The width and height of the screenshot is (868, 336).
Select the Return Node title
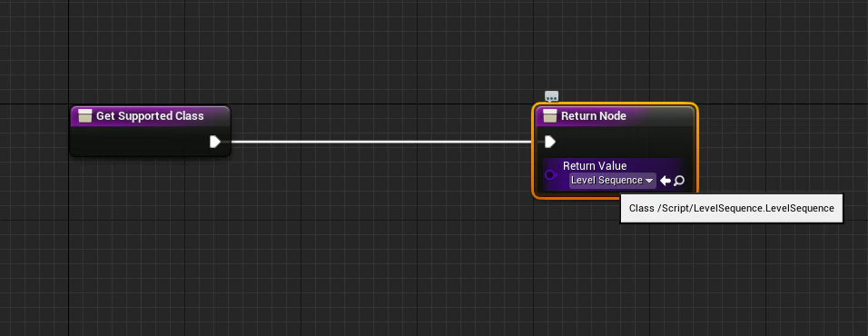(594, 115)
